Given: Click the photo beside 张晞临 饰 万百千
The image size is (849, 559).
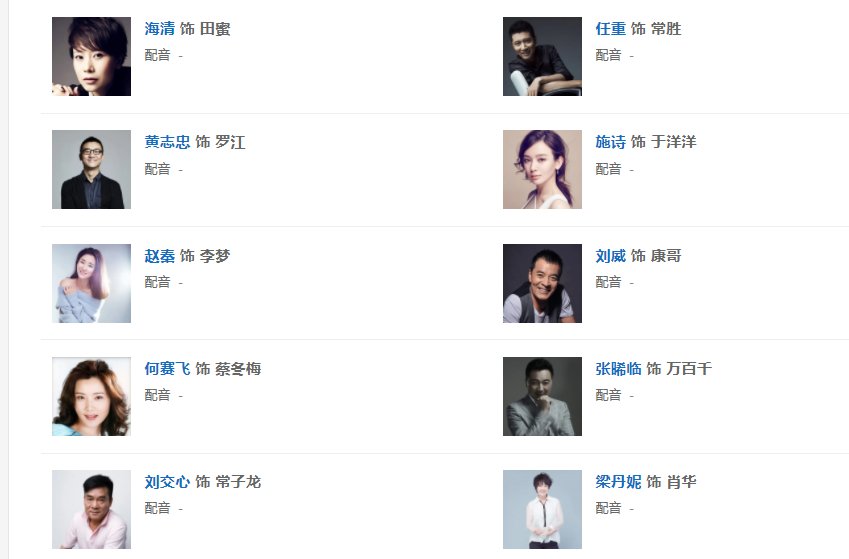Looking at the screenshot, I should pos(542,396).
